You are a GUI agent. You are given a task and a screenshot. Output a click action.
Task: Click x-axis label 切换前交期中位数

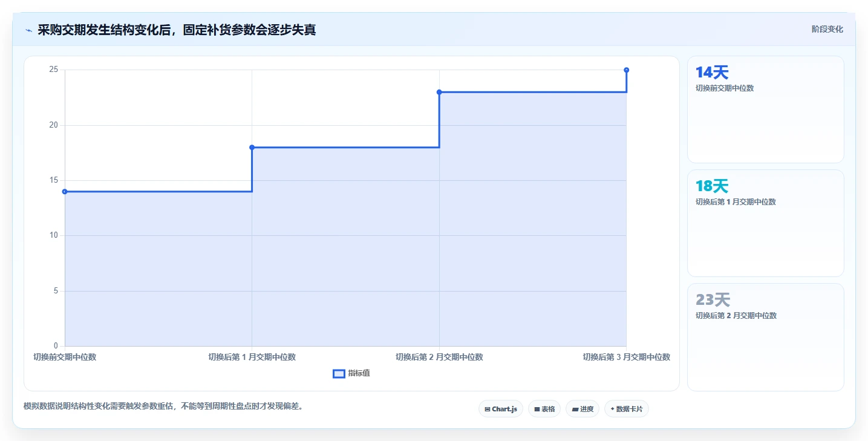point(65,357)
